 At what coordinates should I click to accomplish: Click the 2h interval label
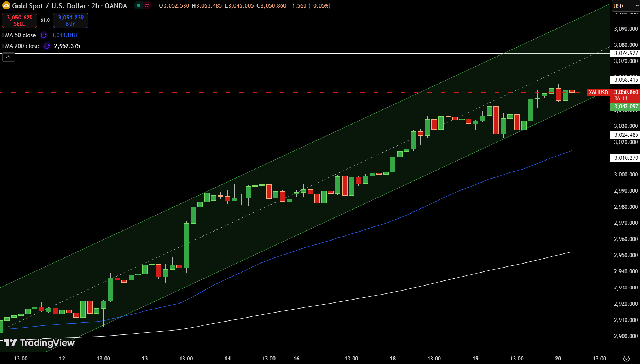click(95, 6)
